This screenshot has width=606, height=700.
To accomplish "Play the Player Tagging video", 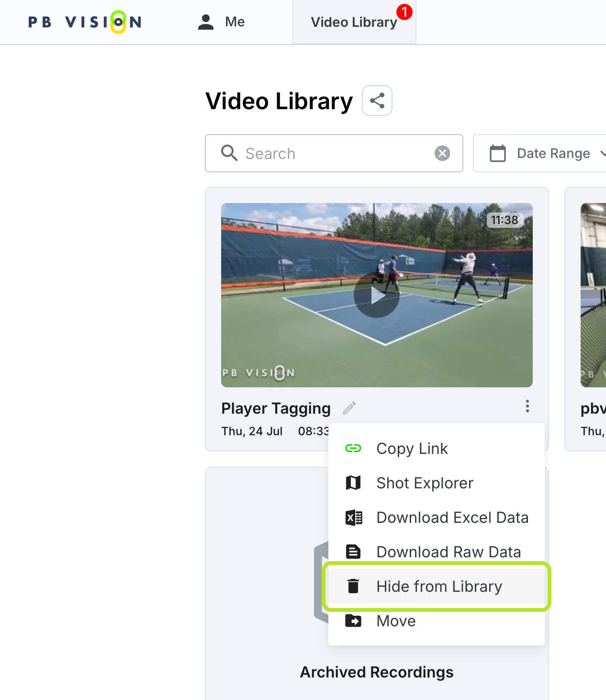I will click(377, 295).
